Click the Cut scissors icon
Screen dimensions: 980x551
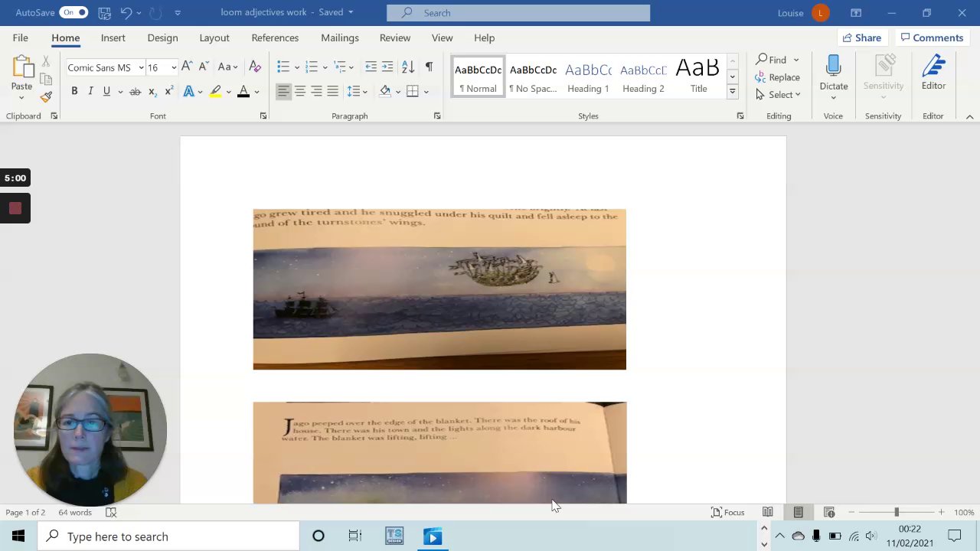[x=46, y=61]
